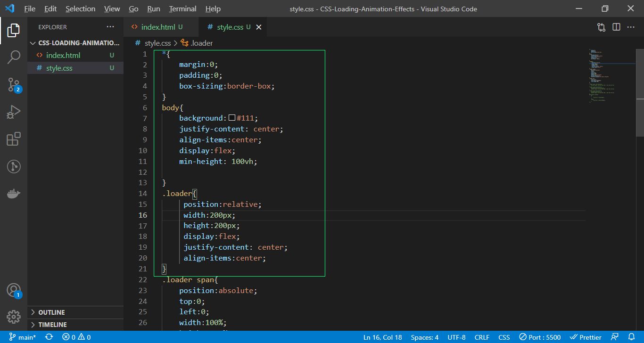644x343 pixels.
Task: Close the style.css tab
Action: [x=258, y=27]
